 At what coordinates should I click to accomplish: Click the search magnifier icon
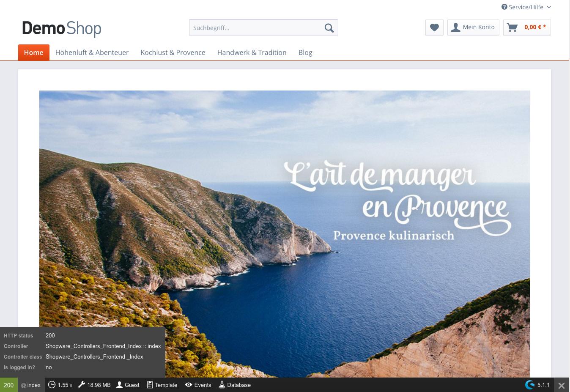(x=329, y=28)
